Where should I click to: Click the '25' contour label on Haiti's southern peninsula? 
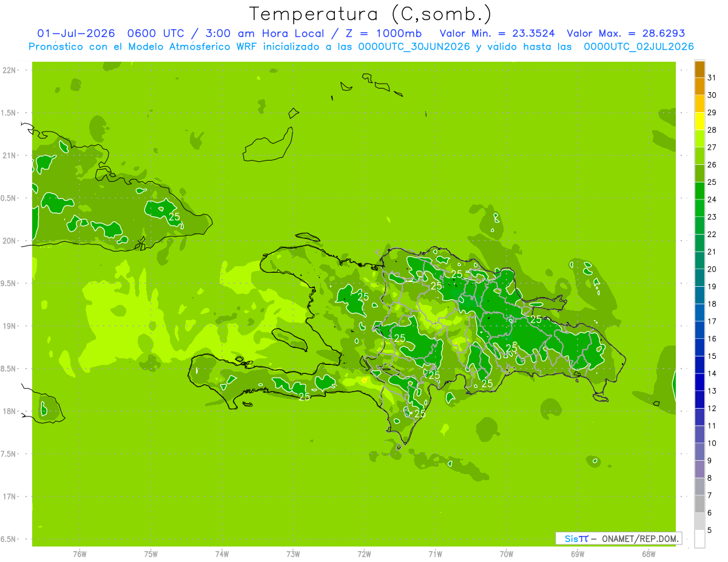tap(305, 396)
